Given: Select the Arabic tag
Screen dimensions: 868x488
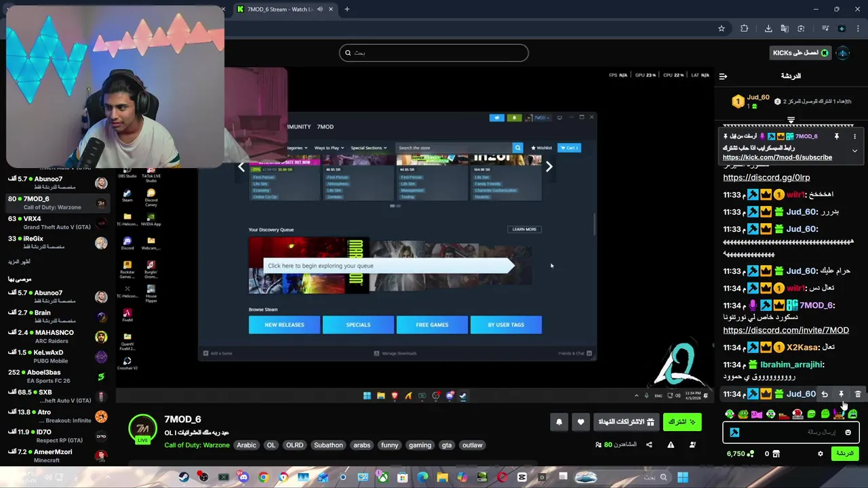Looking at the screenshot, I should tap(246, 445).
